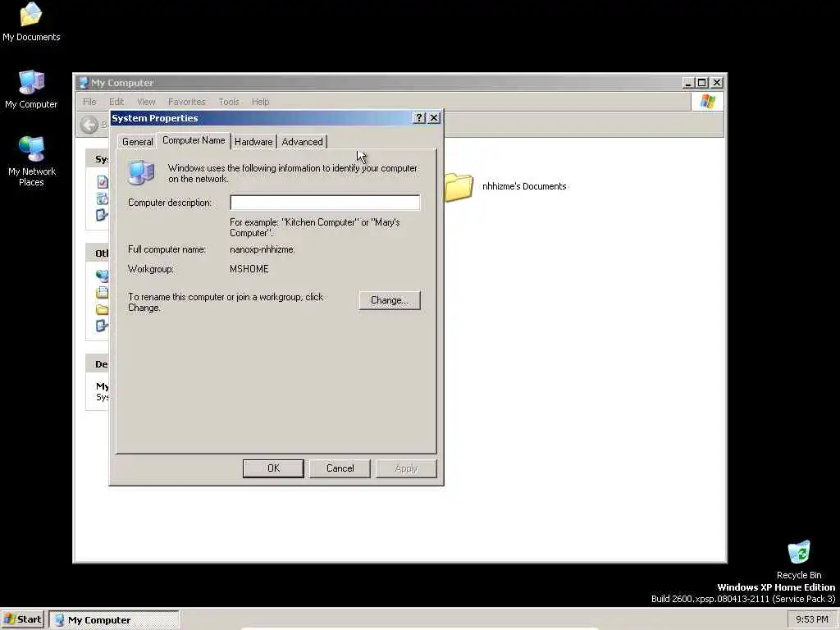Open the Start menu
The image size is (840, 630).
coord(22,619)
